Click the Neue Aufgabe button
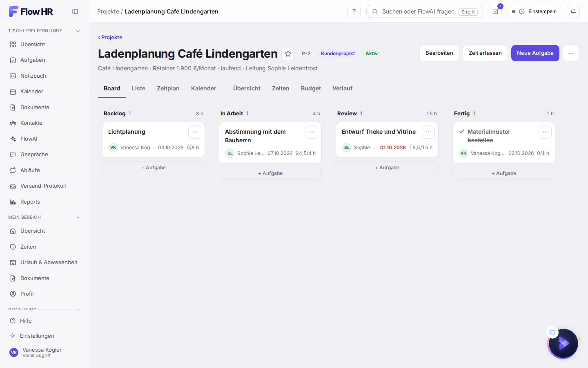 click(x=535, y=53)
